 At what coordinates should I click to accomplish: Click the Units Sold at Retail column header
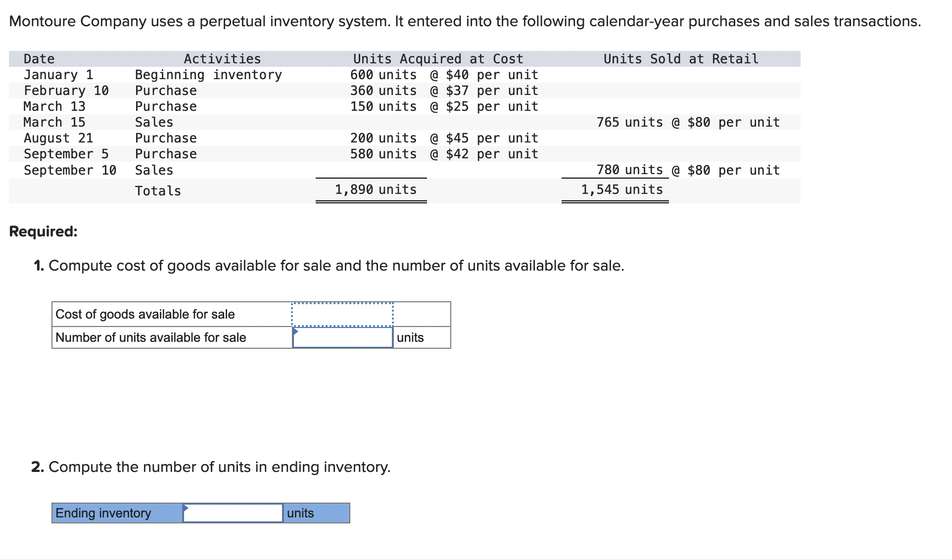tap(681, 59)
